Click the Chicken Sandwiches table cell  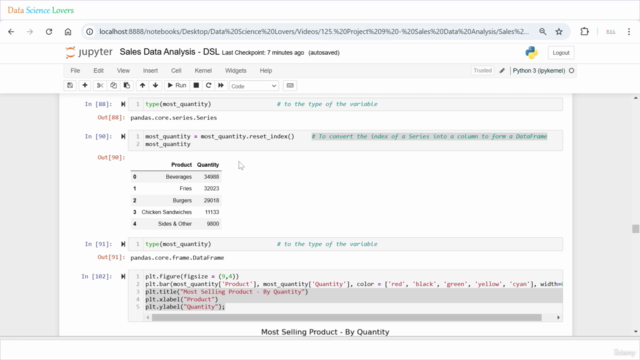click(167, 212)
